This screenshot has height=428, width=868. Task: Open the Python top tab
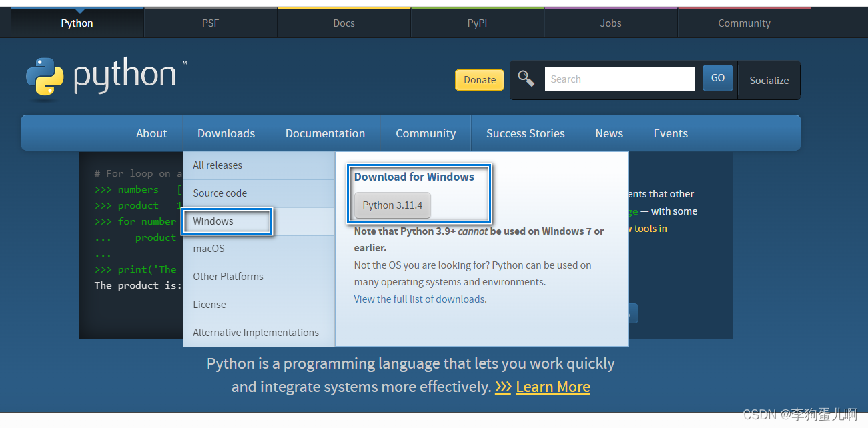pyautogui.click(x=77, y=23)
